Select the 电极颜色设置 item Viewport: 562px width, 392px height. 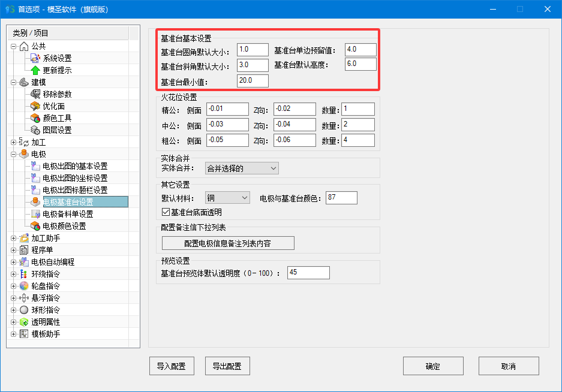pos(65,226)
